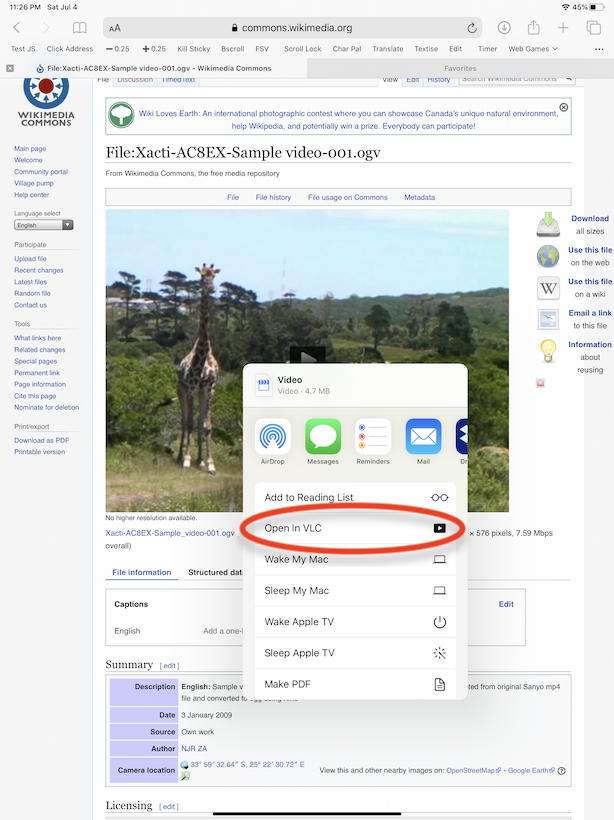Click the Click Address bookmarklet
Image resolution: width=614 pixels, height=820 pixels.
click(x=70, y=49)
